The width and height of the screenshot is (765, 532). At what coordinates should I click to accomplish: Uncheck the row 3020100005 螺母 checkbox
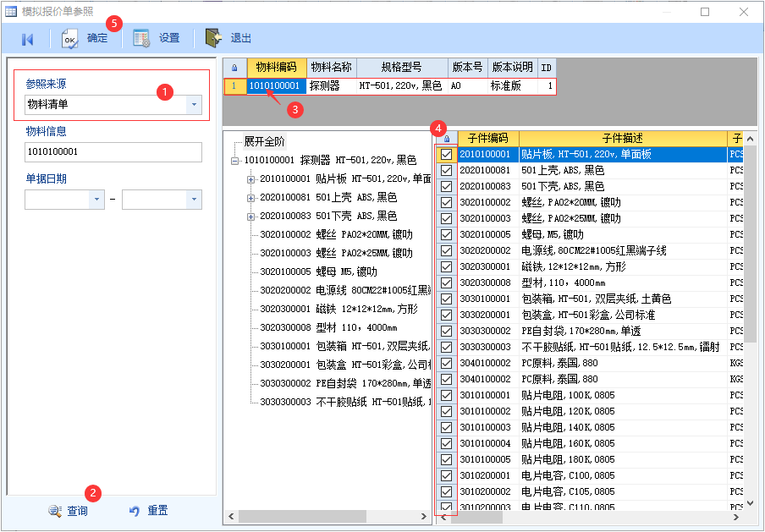coord(447,235)
